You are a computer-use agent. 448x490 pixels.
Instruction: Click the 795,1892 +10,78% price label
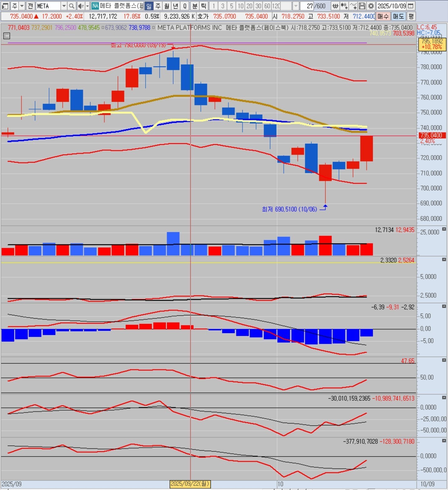click(432, 44)
